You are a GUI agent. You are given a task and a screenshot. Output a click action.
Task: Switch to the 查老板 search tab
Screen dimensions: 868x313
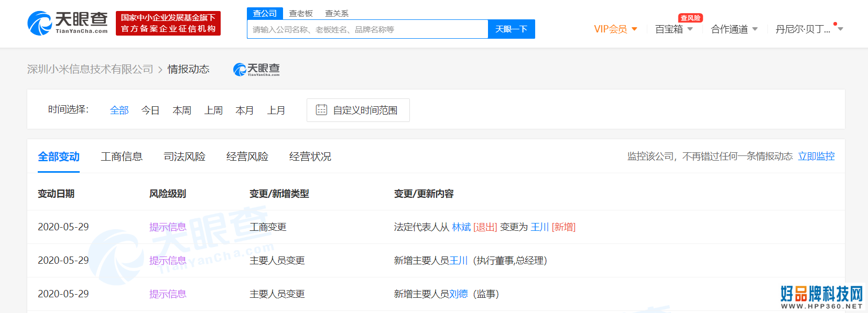click(x=301, y=13)
